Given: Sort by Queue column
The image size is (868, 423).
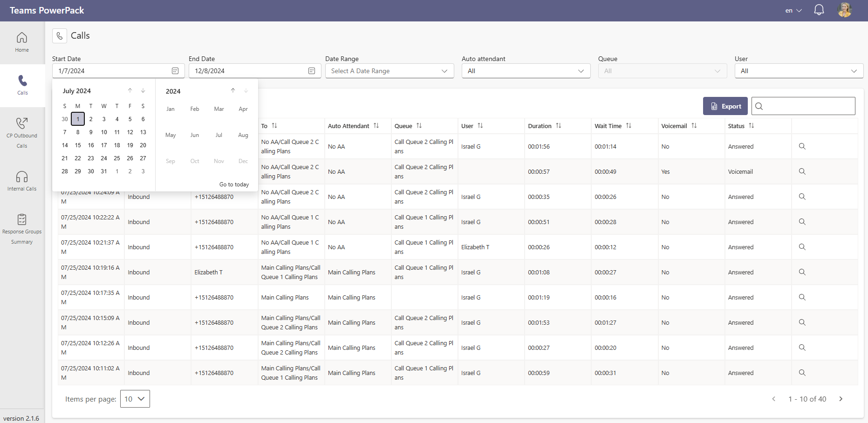Looking at the screenshot, I should pos(419,126).
